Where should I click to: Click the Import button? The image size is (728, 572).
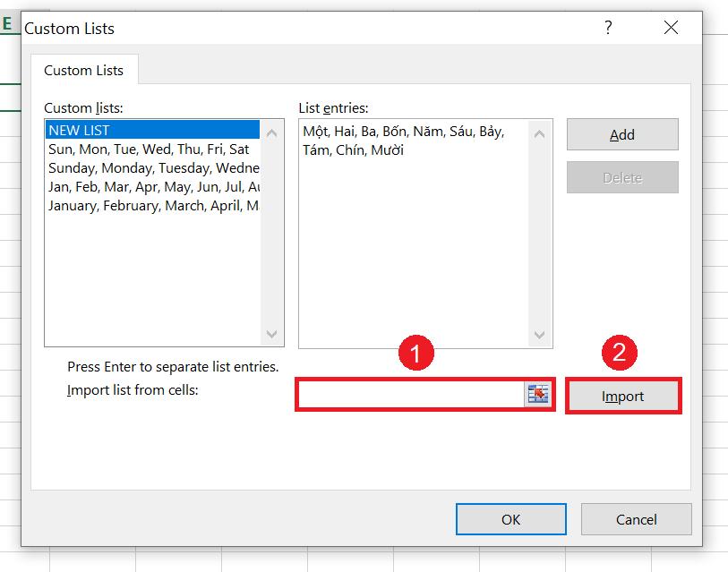click(622, 395)
